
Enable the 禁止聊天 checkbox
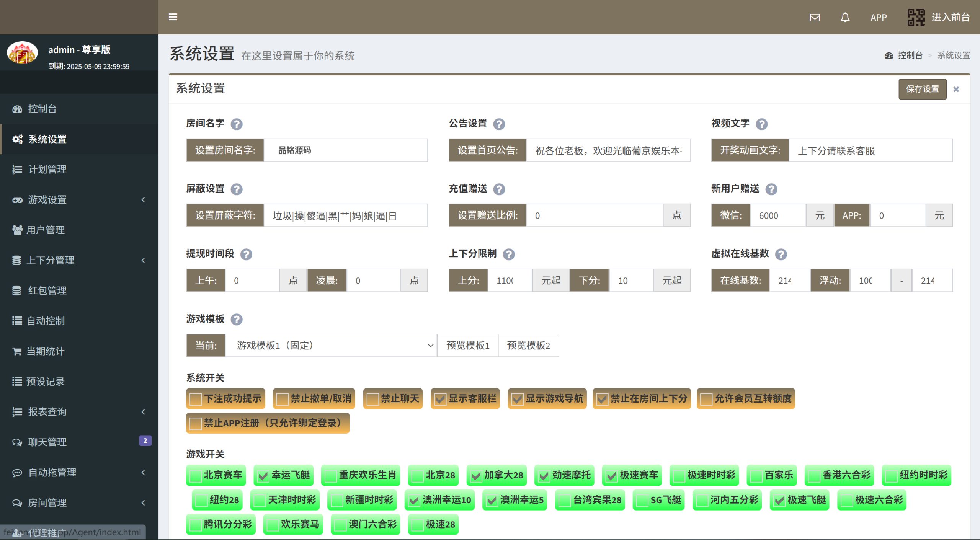click(x=372, y=399)
